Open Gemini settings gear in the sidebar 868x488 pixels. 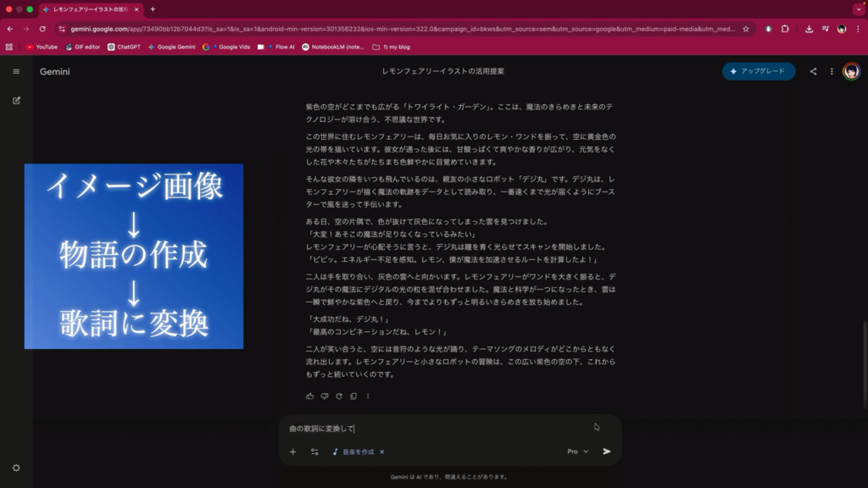tap(16, 468)
